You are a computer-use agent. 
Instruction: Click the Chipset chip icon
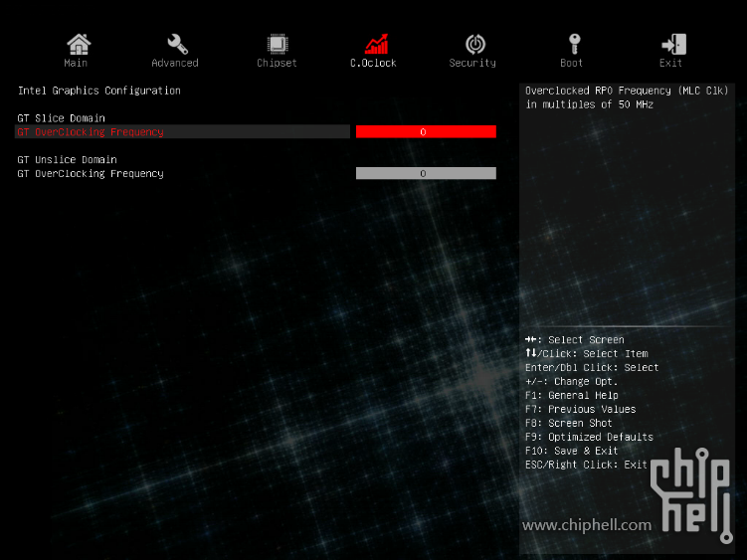(x=277, y=45)
